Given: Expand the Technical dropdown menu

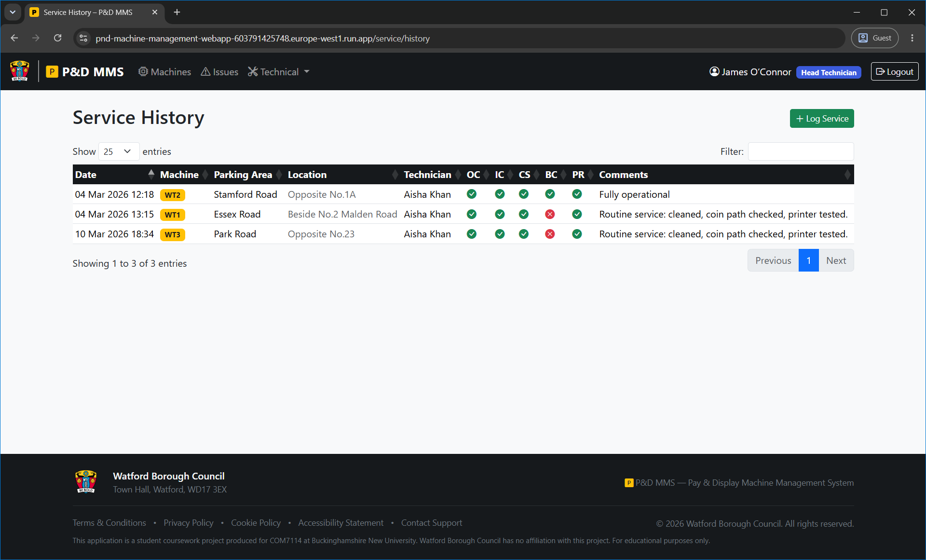Looking at the screenshot, I should [279, 72].
